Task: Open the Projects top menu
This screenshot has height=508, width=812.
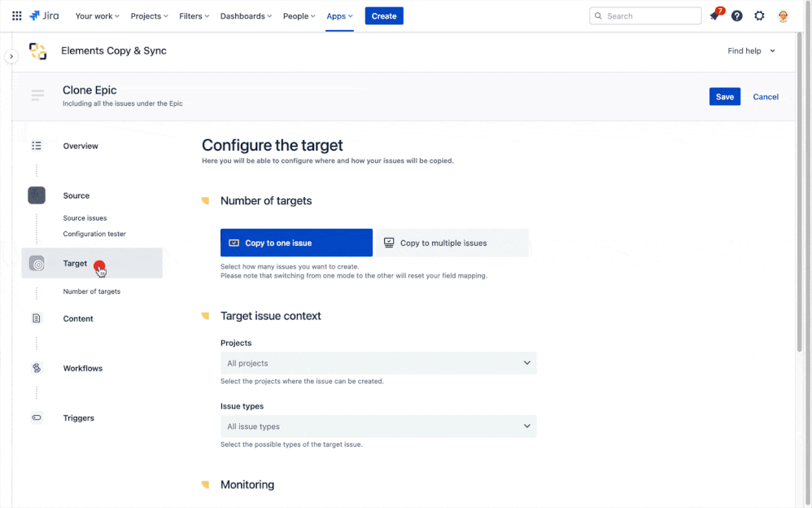Action: (x=149, y=16)
